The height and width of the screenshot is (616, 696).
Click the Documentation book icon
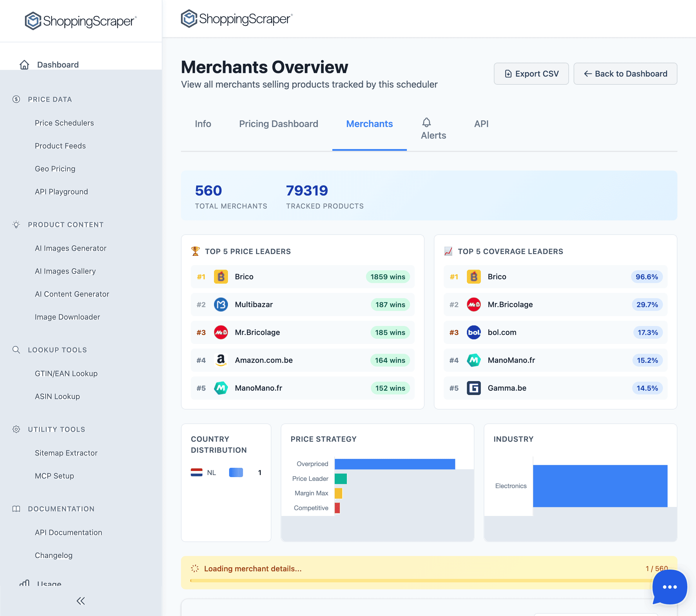[x=16, y=509]
